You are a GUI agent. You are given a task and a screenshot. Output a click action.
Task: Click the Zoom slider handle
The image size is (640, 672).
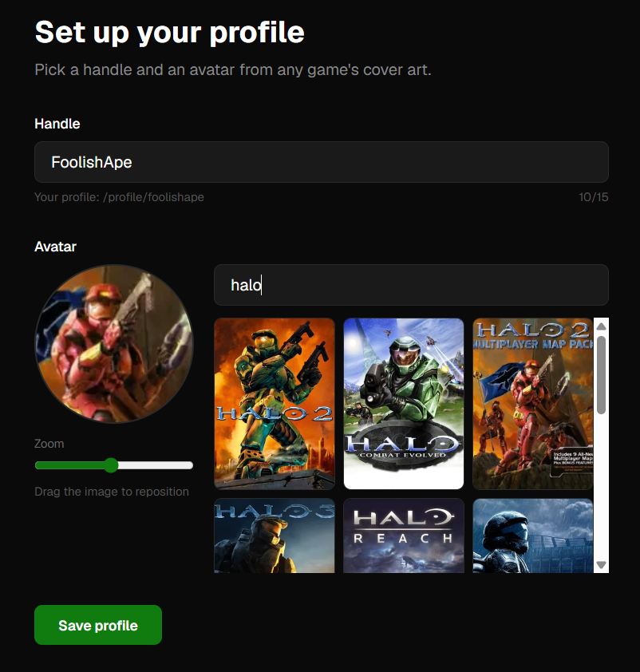point(112,465)
